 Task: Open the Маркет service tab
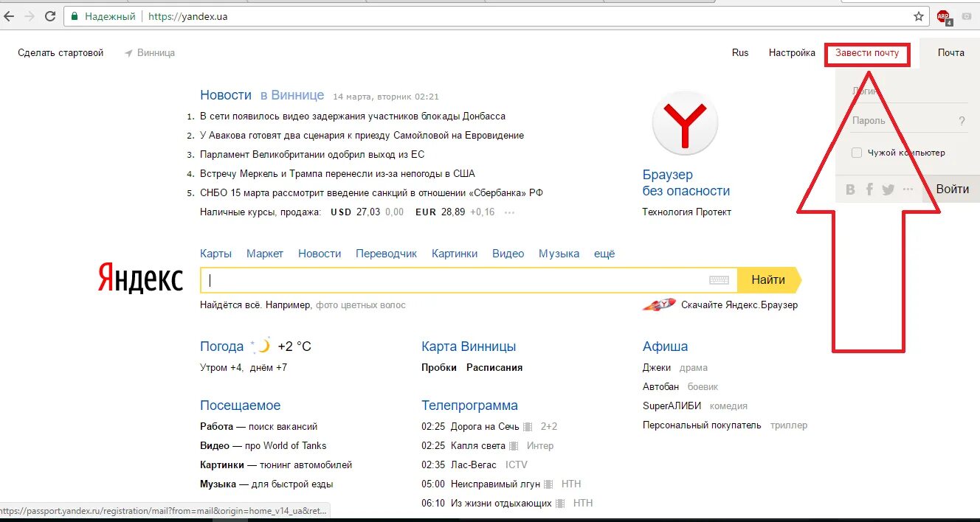[265, 254]
